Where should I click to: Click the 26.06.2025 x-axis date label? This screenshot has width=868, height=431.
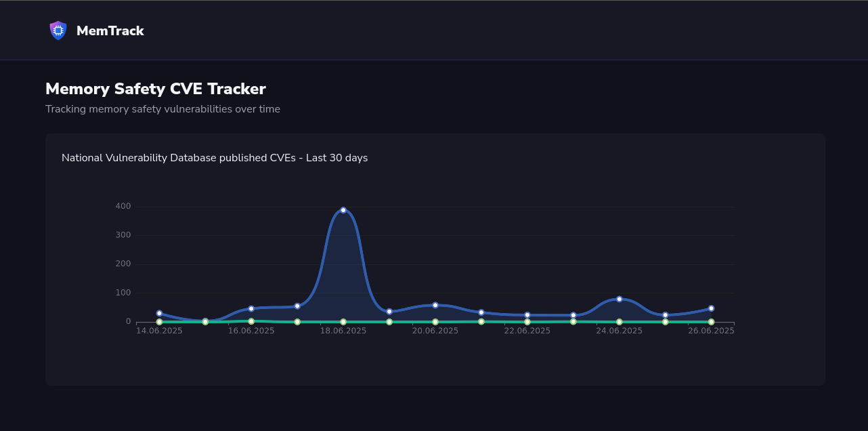click(x=711, y=331)
